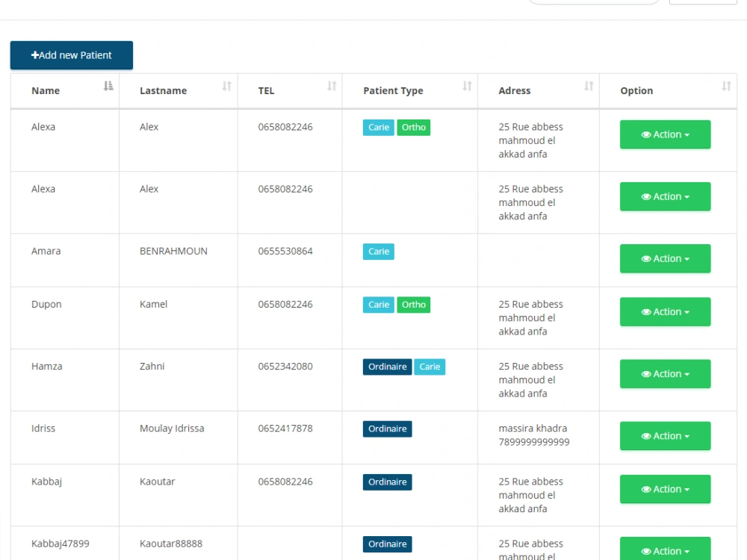Sort by Adress column arrows

tap(589, 86)
